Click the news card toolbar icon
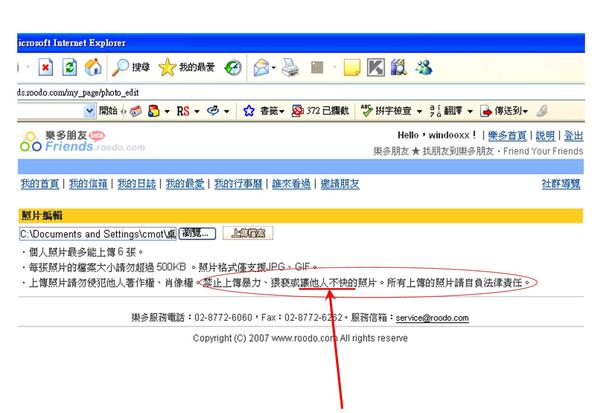Screen dimensions: 600x413 coord(135,111)
